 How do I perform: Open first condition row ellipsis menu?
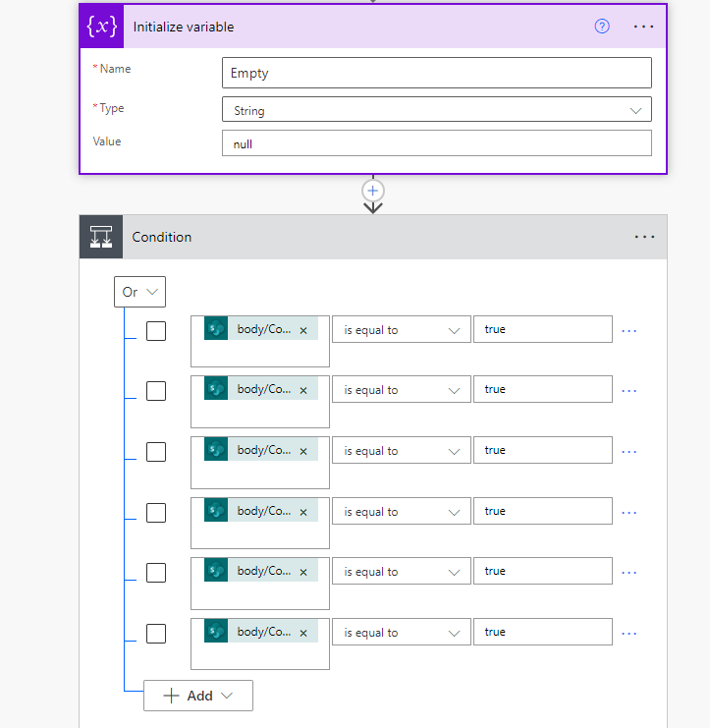click(x=628, y=330)
